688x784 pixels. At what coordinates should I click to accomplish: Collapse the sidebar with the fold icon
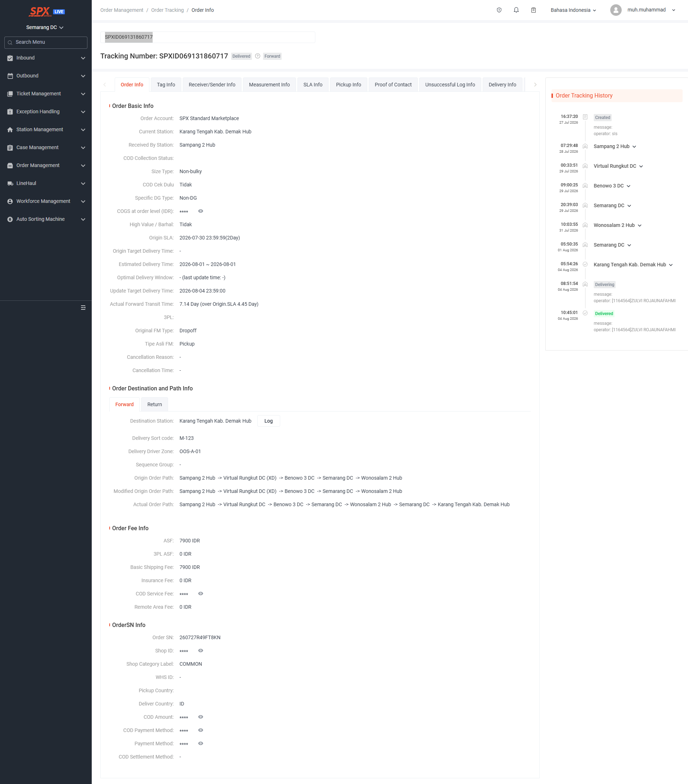pyautogui.click(x=83, y=308)
